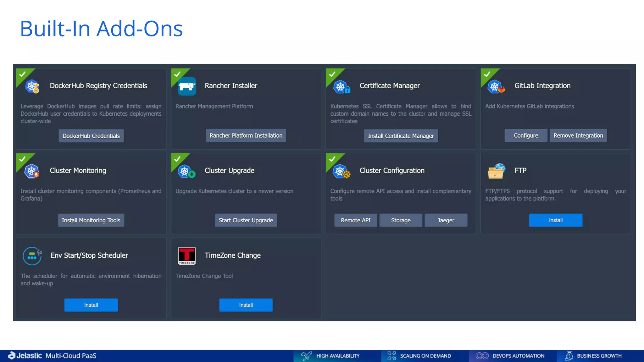Click 'Upgrade Kubernetes cluster to a newer version'
The width and height of the screenshot is (644, 362).
[234, 191]
